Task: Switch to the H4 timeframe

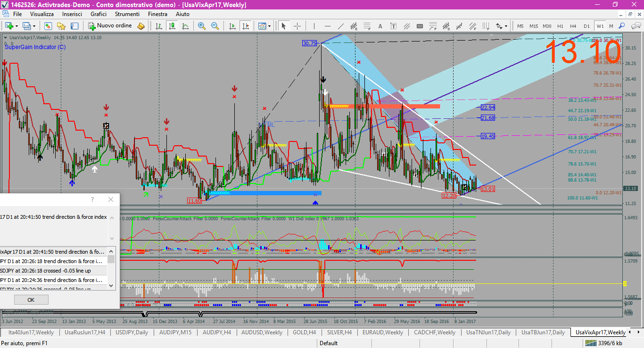Action: click(573, 26)
